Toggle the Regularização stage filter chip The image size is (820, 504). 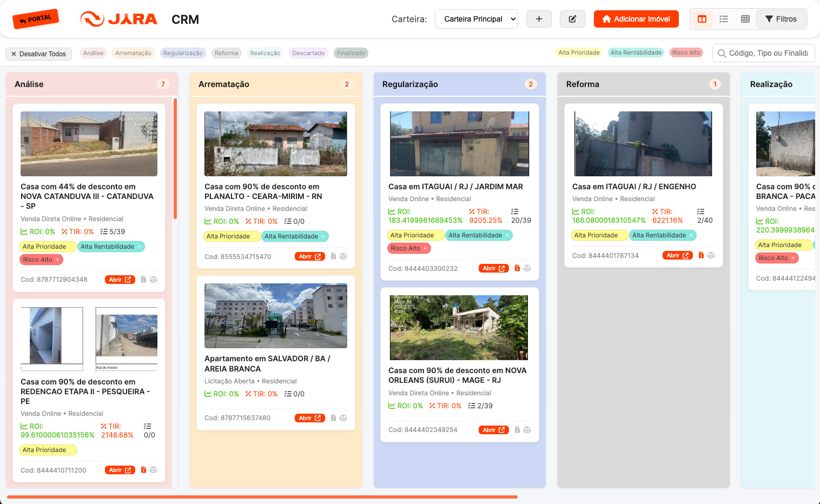pyautogui.click(x=183, y=53)
